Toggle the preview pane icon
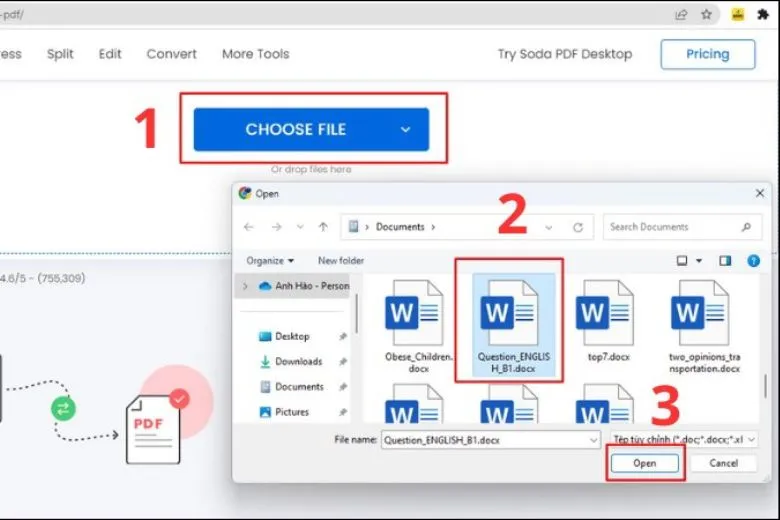Viewport: 780px width, 520px height. tap(726, 261)
